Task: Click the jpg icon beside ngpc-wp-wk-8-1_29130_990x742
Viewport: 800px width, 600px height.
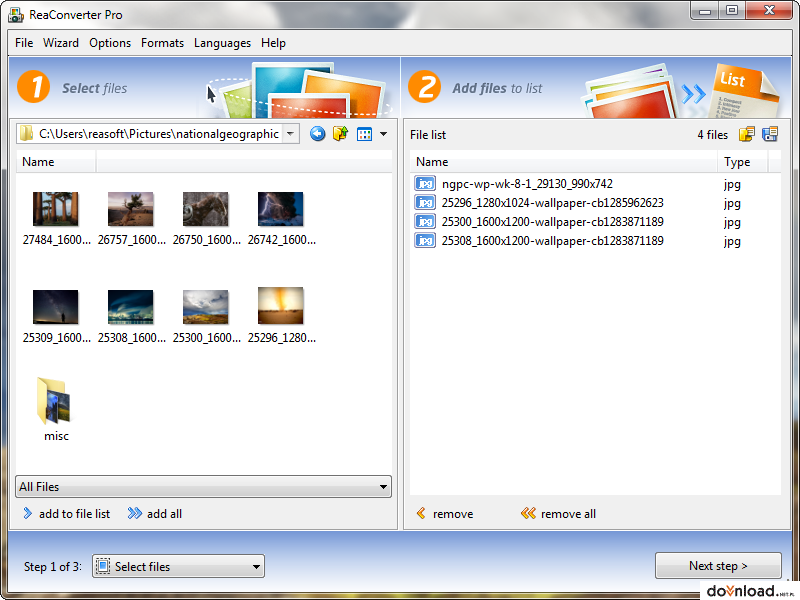Action: [x=424, y=184]
